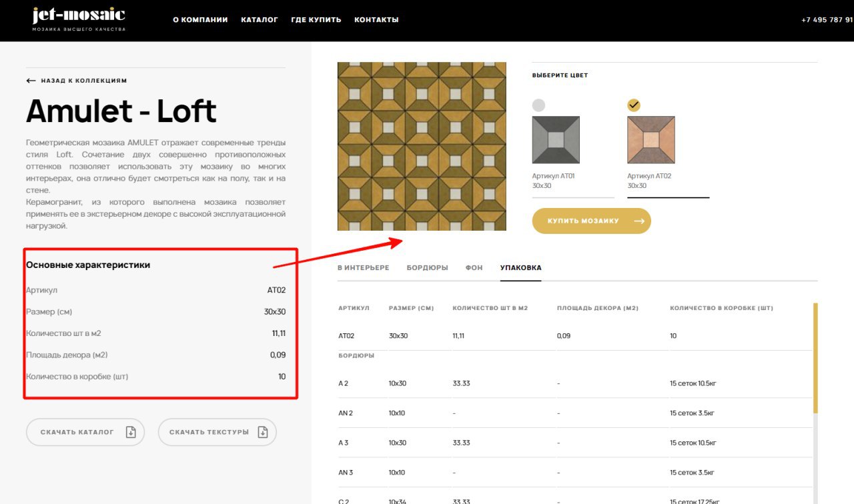Screen dimensions: 854x504
Task: Click Скачать каталог button
Action: tap(85, 432)
